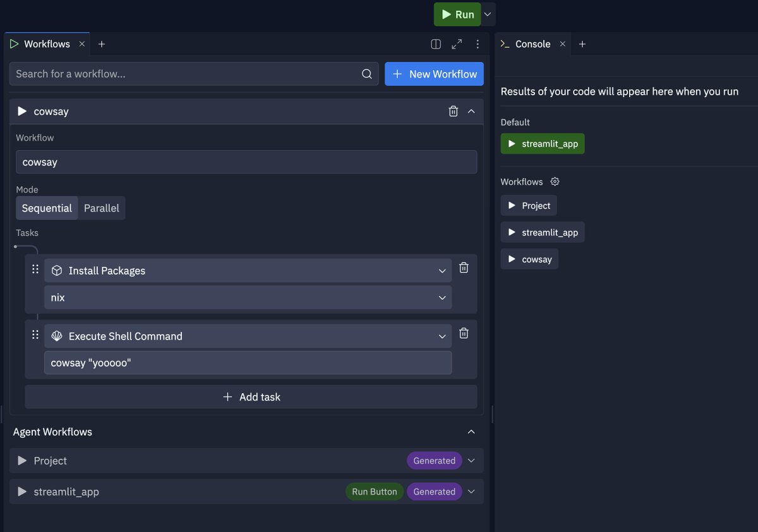Viewport: 758px width, 532px height.
Task: Click the split layout icon in the Workflows tab bar
Action: tap(435, 44)
